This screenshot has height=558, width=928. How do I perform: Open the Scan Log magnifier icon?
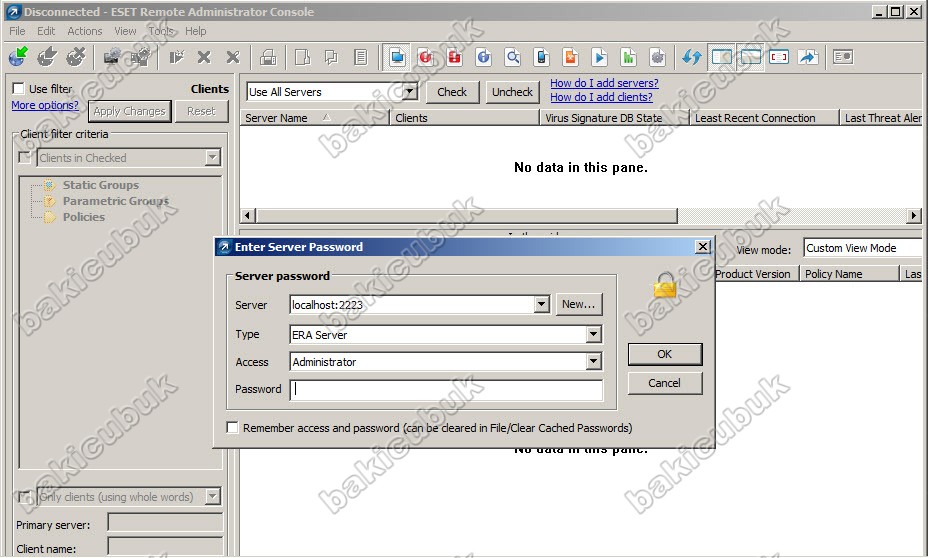[513, 57]
